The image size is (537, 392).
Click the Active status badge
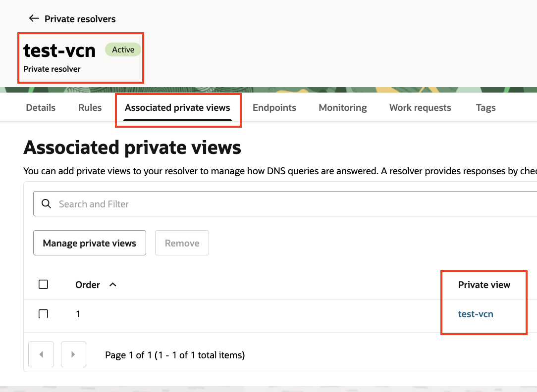pos(123,49)
